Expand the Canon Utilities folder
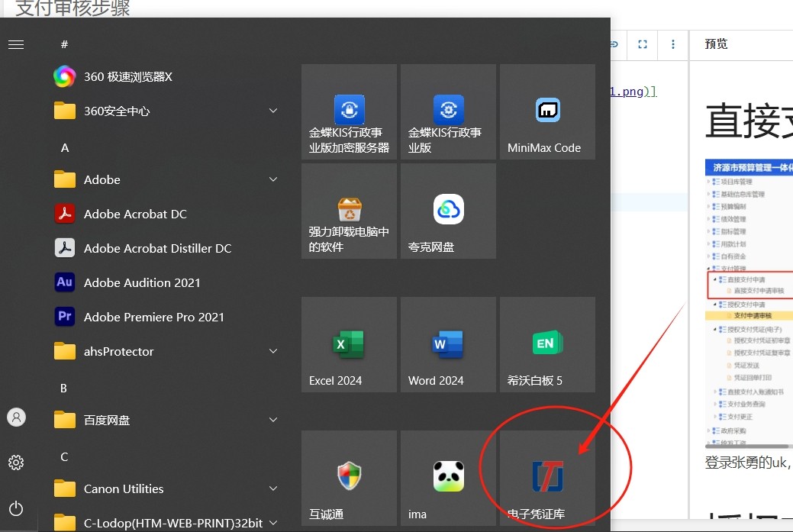Screen dimensions: 793x532 pos(273,488)
